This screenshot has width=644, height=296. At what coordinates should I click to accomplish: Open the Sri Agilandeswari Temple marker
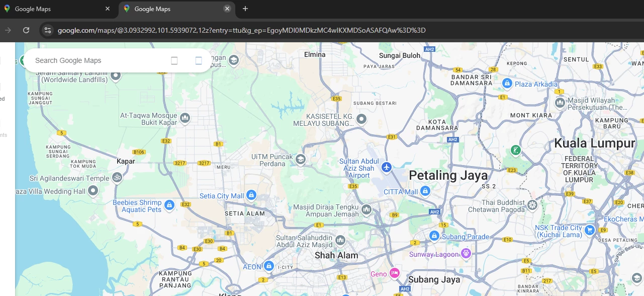click(x=117, y=177)
